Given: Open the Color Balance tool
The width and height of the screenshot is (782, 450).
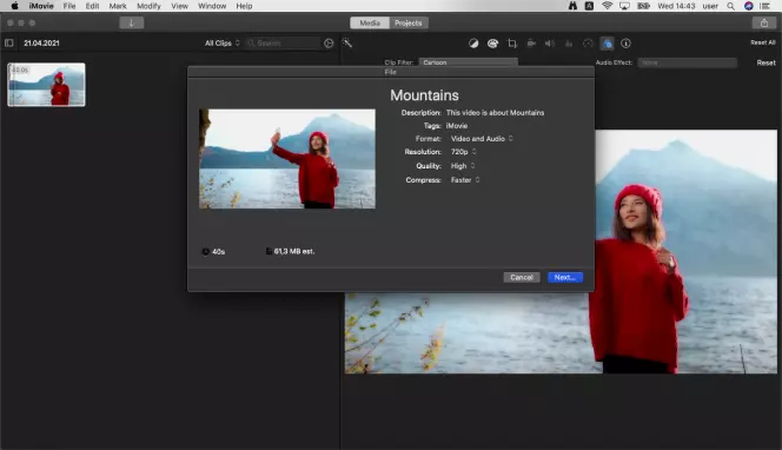Looking at the screenshot, I should [473, 43].
